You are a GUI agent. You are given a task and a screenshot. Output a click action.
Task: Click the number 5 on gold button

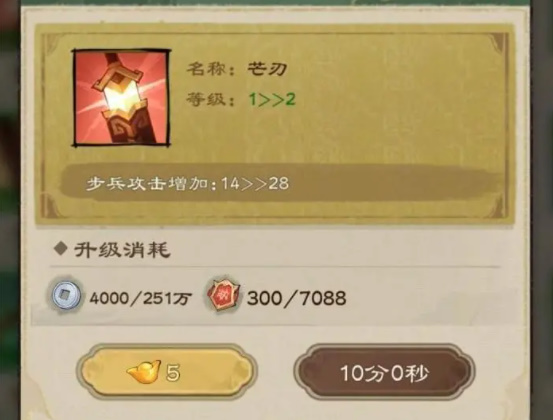tap(173, 372)
